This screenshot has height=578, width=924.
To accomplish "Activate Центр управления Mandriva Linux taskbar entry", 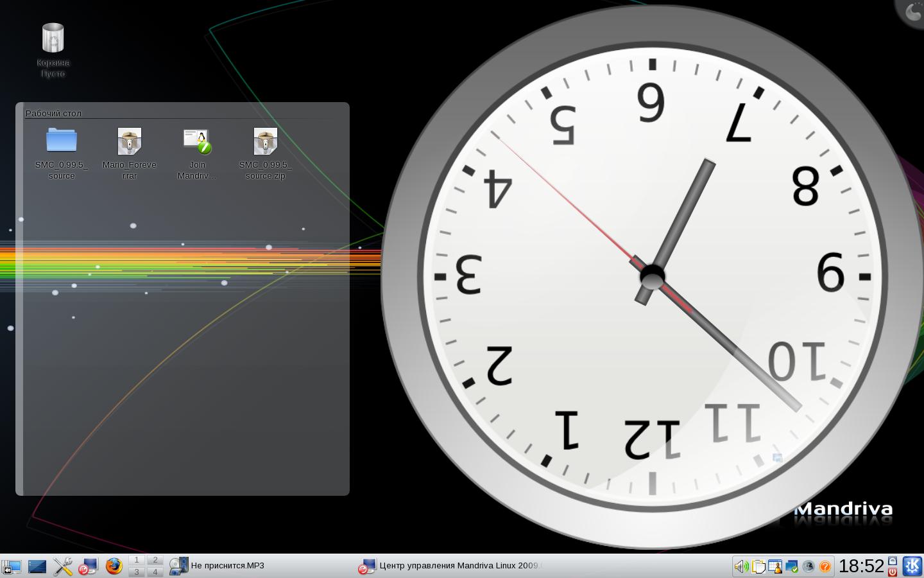I will (451, 566).
